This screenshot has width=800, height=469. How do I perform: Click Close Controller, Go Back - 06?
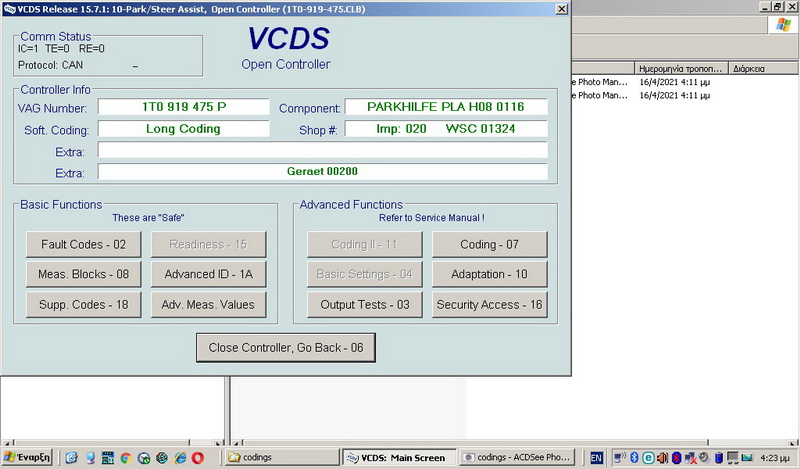[x=286, y=348]
